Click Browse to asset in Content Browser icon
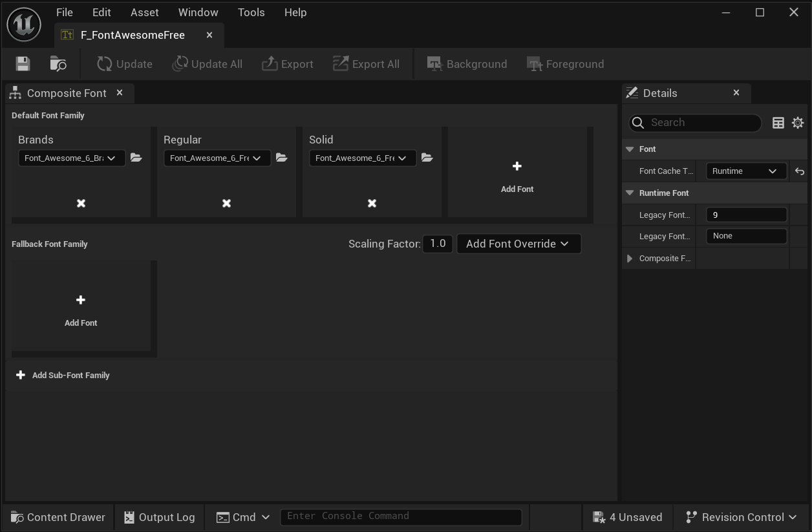 coord(58,63)
